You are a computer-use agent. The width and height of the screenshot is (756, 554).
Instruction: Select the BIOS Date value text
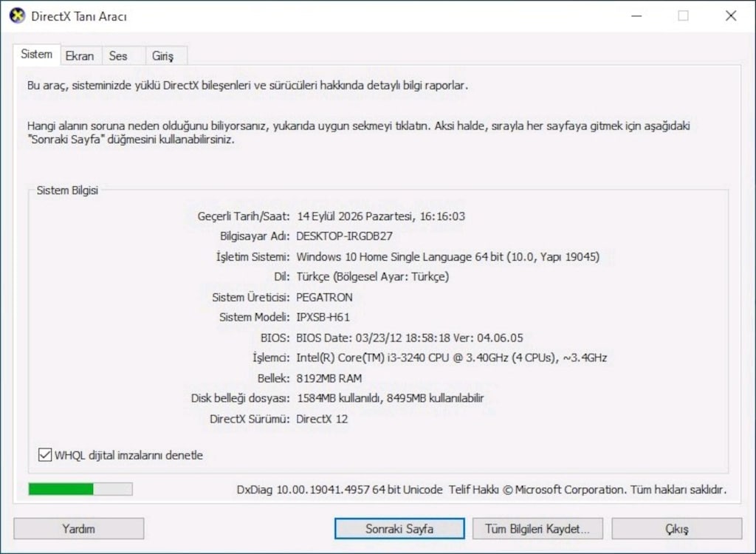[409, 338]
